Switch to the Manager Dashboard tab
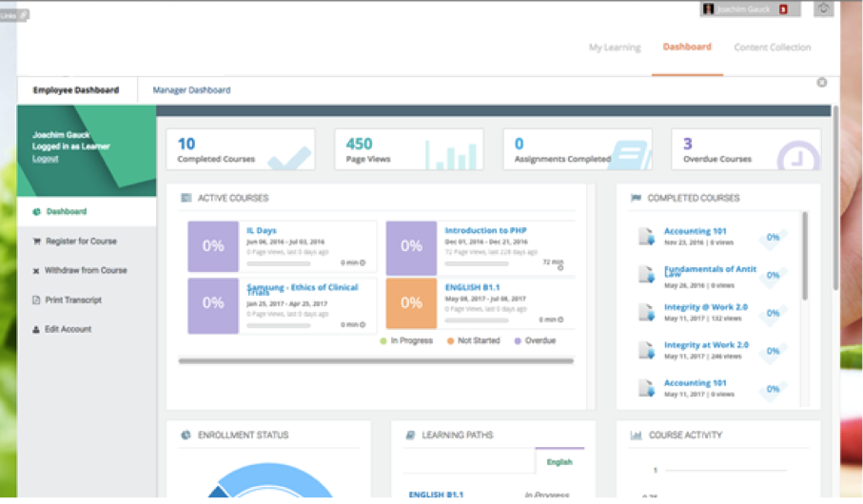 coord(191,90)
